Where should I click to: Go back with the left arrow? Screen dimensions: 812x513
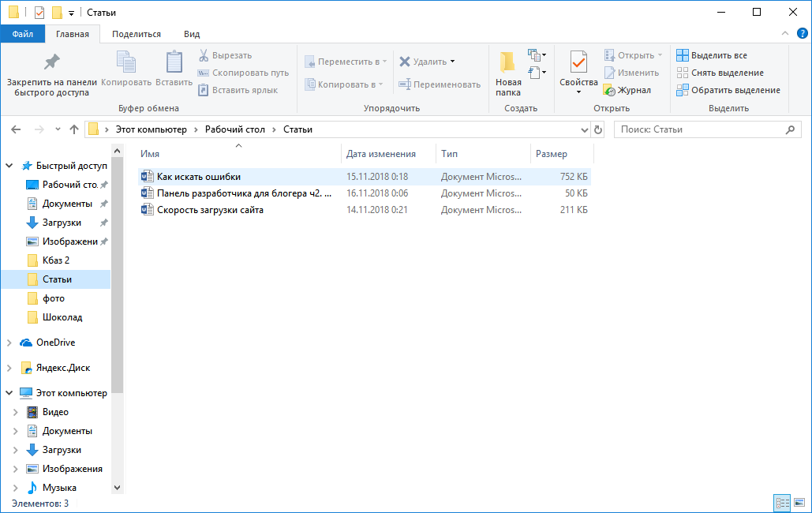point(16,129)
